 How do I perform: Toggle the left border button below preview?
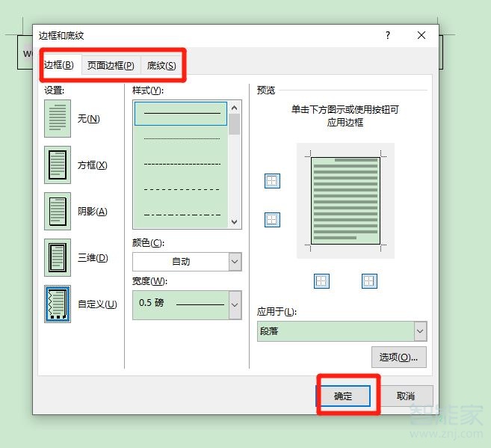tap(321, 281)
